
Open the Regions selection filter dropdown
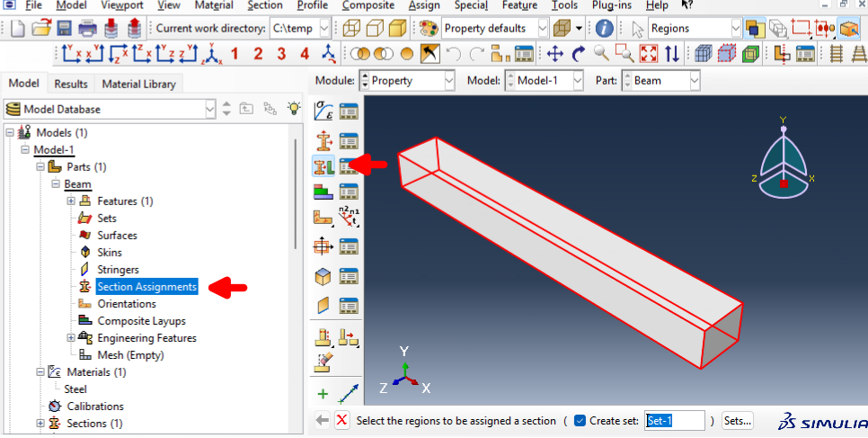coord(695,28)
